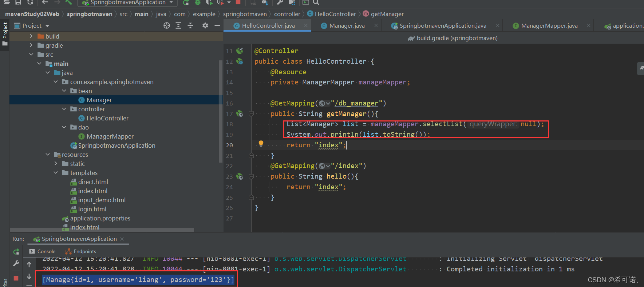This screenshot has height=287, width=644.
Task: Close the HelloController.java tab
Action: pyautogui.click(x=306, y=25)
